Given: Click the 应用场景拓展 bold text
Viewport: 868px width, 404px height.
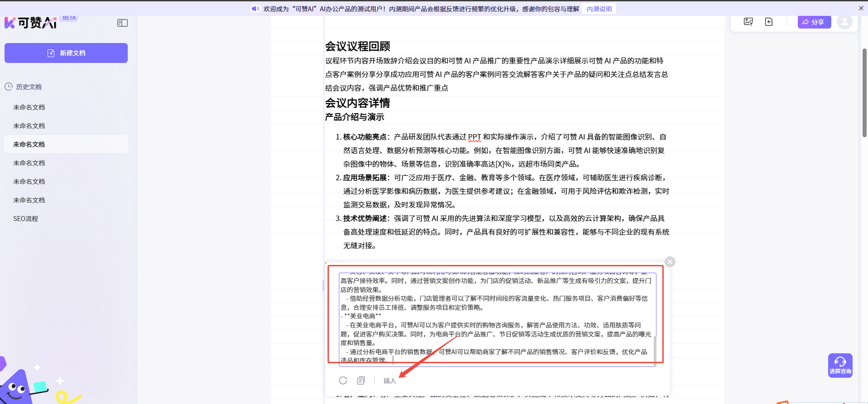Looking at the screenshot, I should pos(365,178).
